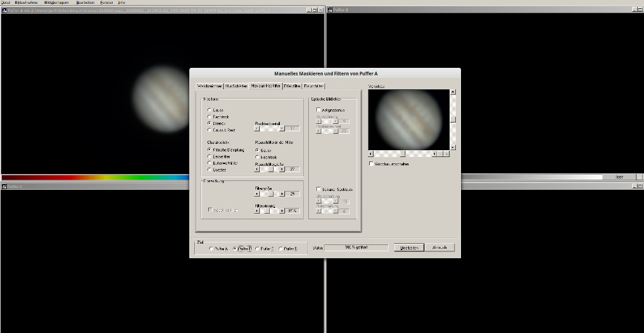Click the Bearbeiten button in dialog
The height and width of the screenshot is (333, 644).
point(409,248)
